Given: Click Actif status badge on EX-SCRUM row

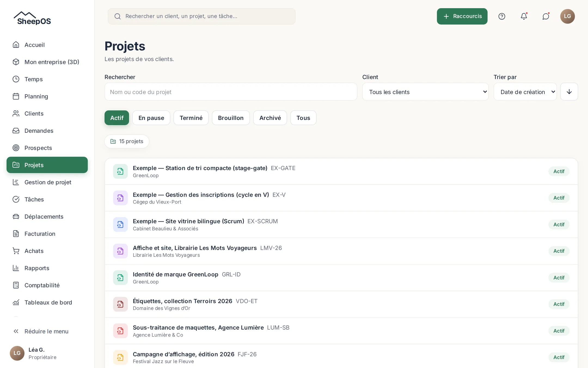Looking at the screenshot, I should [x=559, y=224].
